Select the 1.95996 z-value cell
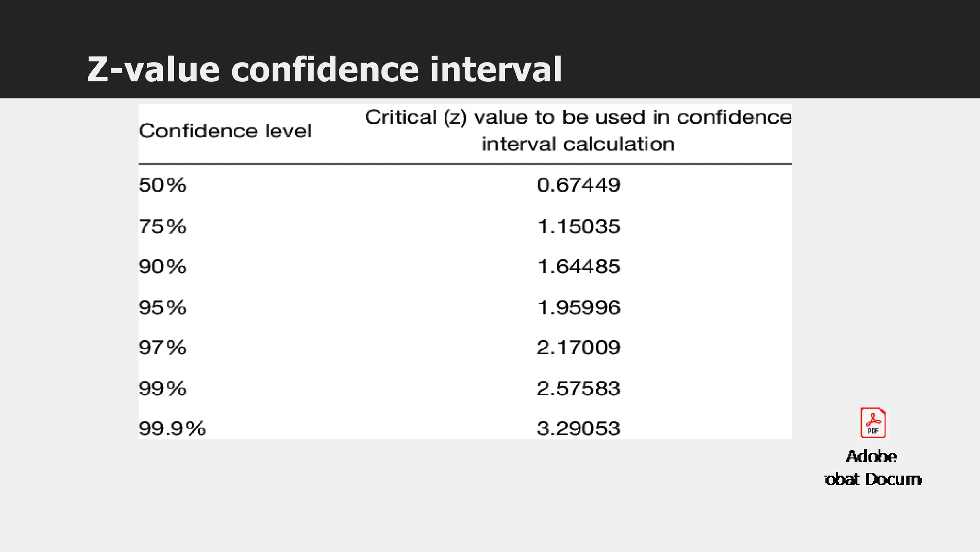Screen dimensions: 980x552 click(x=579, y=307)
